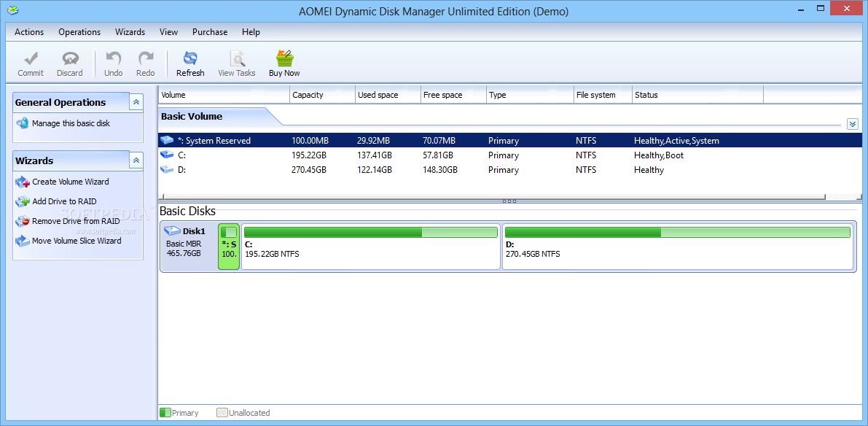Click the Move Volume Slice Wizard icon
Image resolution: width=868 pixels, height=426 pixels.
point(22,241)
